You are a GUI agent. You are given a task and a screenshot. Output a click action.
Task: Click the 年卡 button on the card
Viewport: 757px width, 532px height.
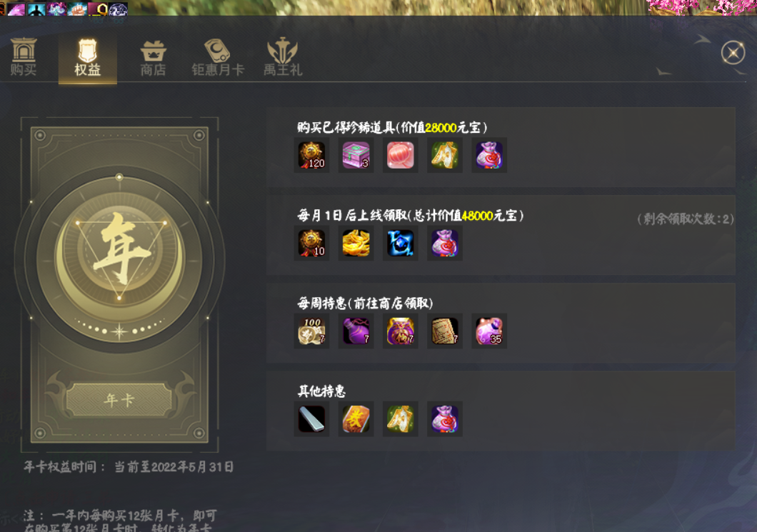click(x=119, y=400)
